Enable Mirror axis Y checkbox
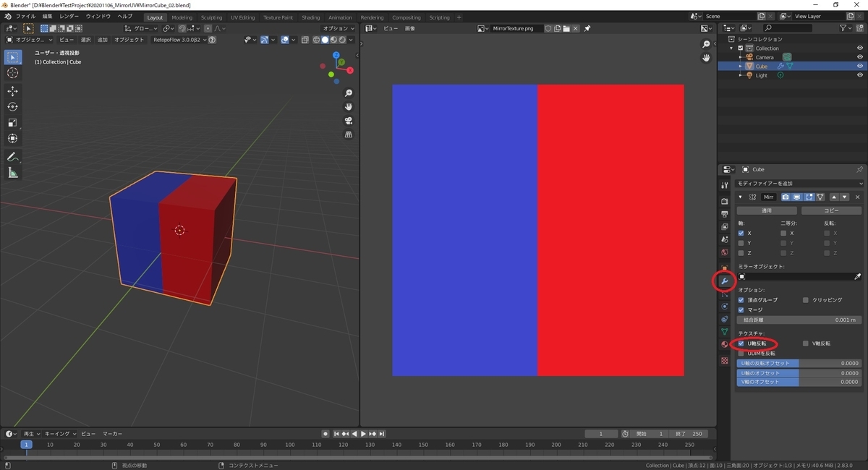Viewport: 868px width, 470px height. (x=741, y=243)
